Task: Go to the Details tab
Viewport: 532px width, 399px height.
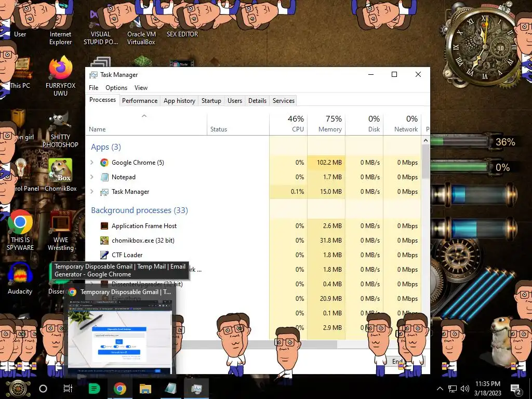Action: click(x=257, y=101)
